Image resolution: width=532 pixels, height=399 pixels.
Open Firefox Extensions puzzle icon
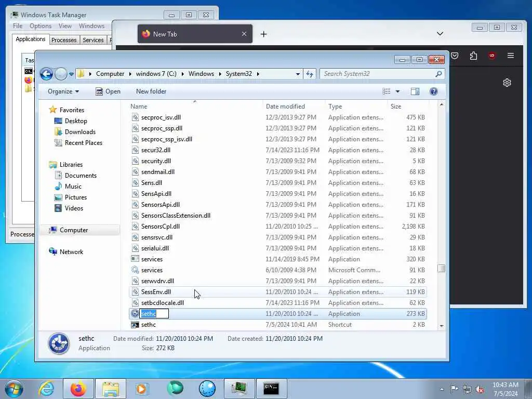[x=473, y=56]
